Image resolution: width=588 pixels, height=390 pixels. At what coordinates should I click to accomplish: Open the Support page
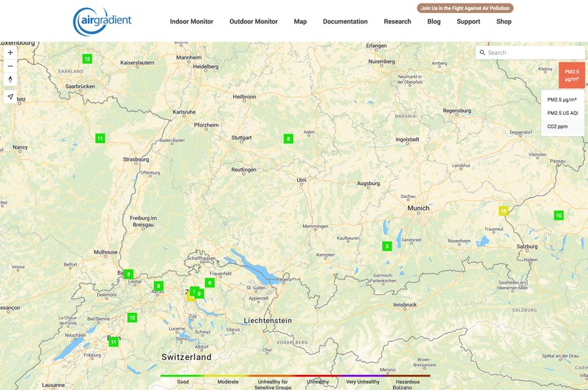pos(469,21)
